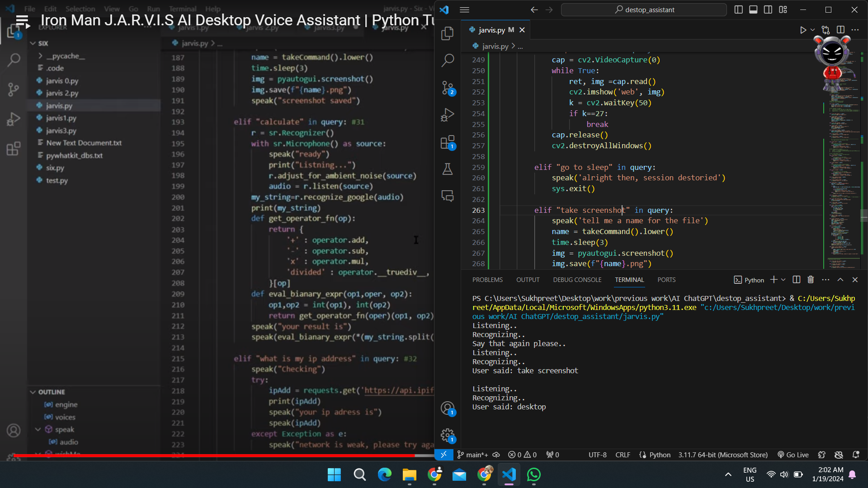The width and height of the screenshot is (868, 488).
Task: Select interpreter 3.11.7 64-bit (Microsoft Store)
Action: tap(723, 455)
